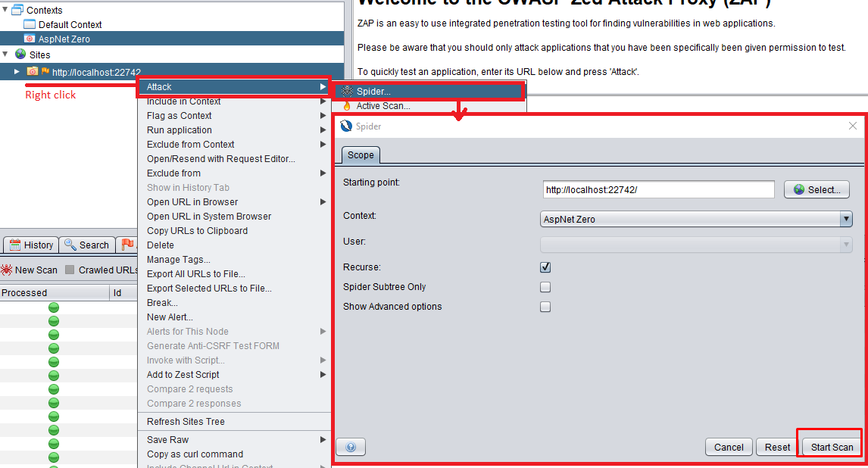Collapse the Sites tree node

click(5, 54)
